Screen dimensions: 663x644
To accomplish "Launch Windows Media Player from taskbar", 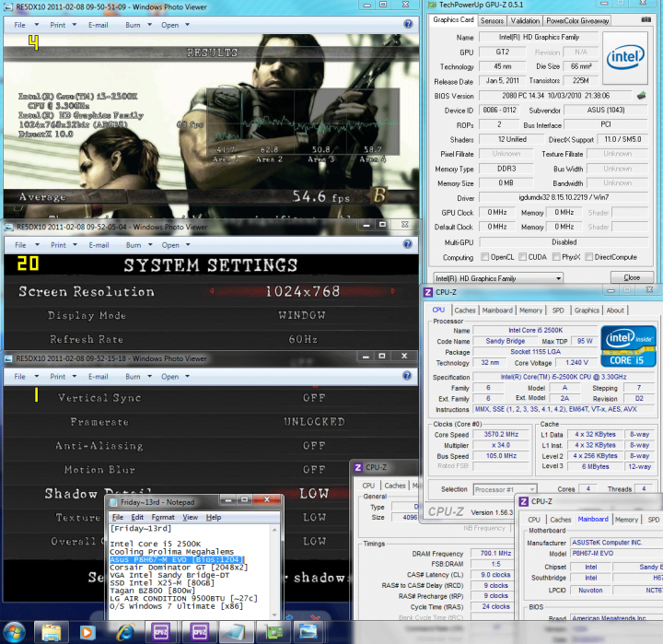I will tap(87, 633).
